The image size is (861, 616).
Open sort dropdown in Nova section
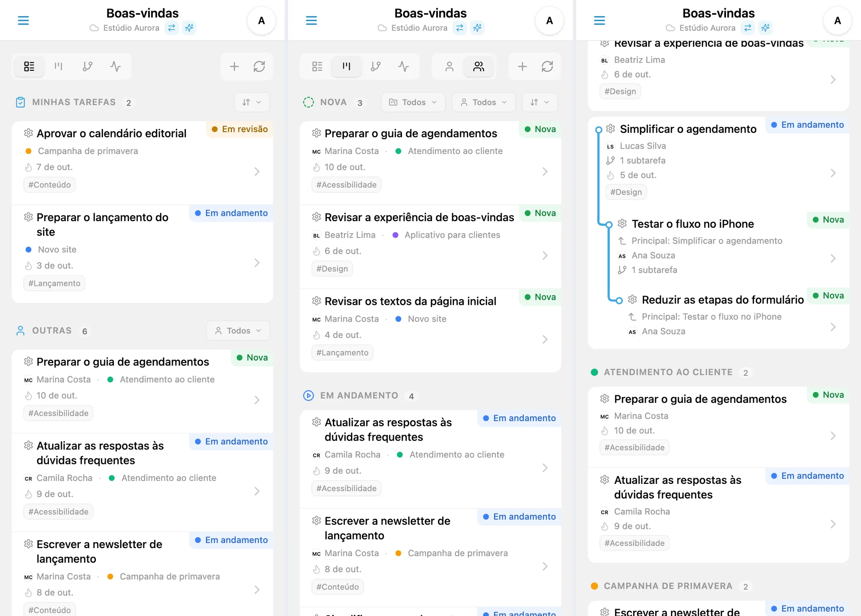coord(540,102)
